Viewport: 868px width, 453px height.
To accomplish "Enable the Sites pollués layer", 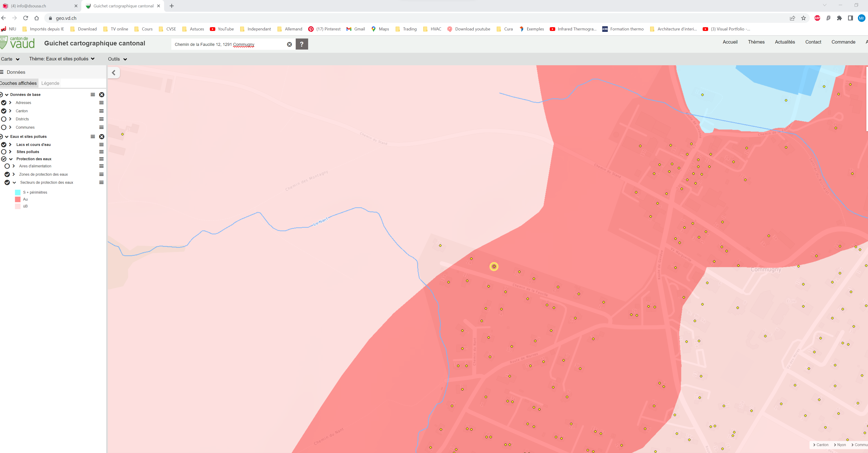I will point(4,152).
